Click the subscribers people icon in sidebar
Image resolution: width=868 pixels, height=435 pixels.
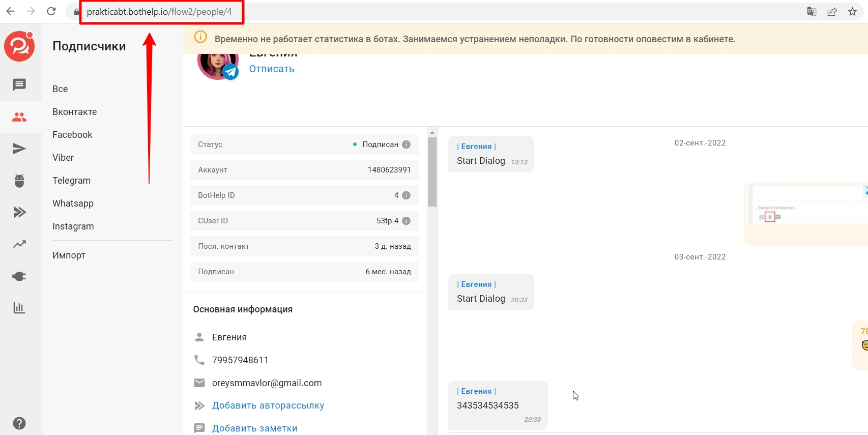tap(19, 117)
